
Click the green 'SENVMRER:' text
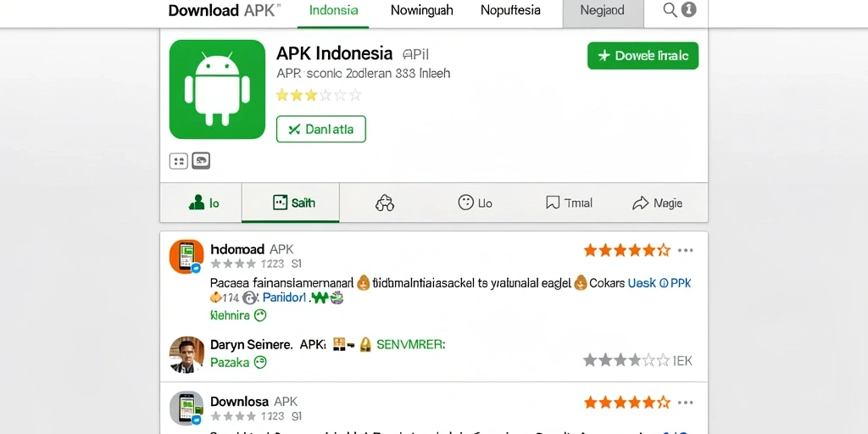click(x=411, y=344)
